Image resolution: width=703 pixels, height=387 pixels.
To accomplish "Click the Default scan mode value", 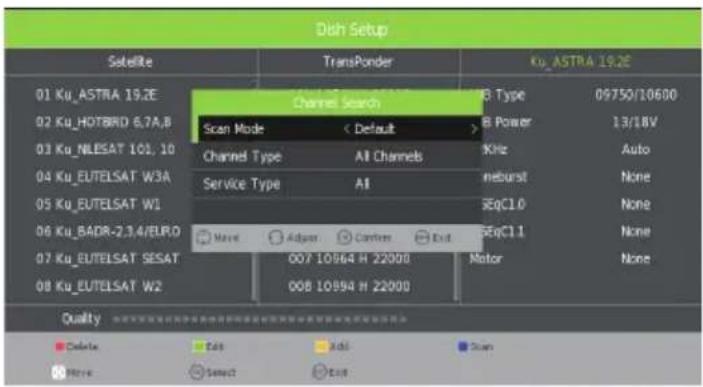I will click(375, 129).
